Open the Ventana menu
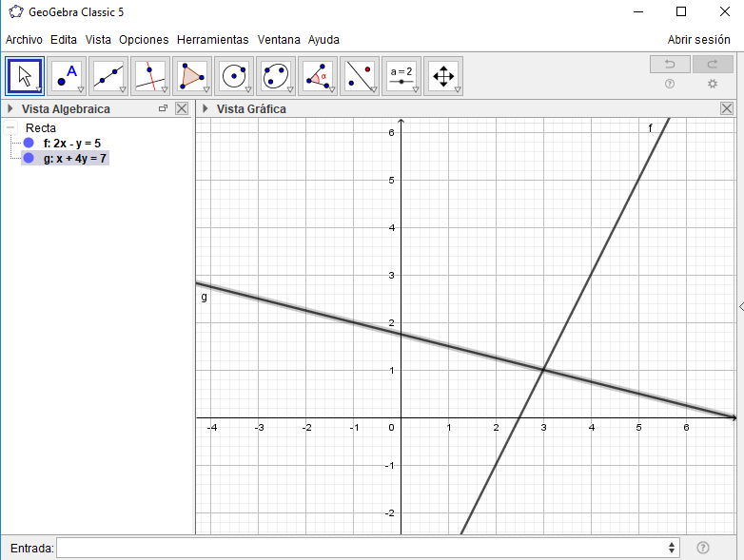This screenshot has width=744, height=560. [x=279, y=40]
